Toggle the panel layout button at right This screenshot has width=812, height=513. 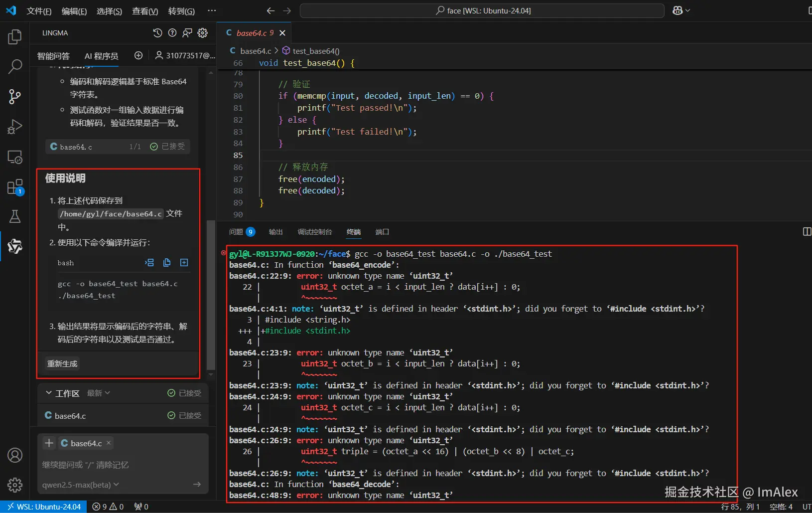pyautogui.click(x=807, y=232)
